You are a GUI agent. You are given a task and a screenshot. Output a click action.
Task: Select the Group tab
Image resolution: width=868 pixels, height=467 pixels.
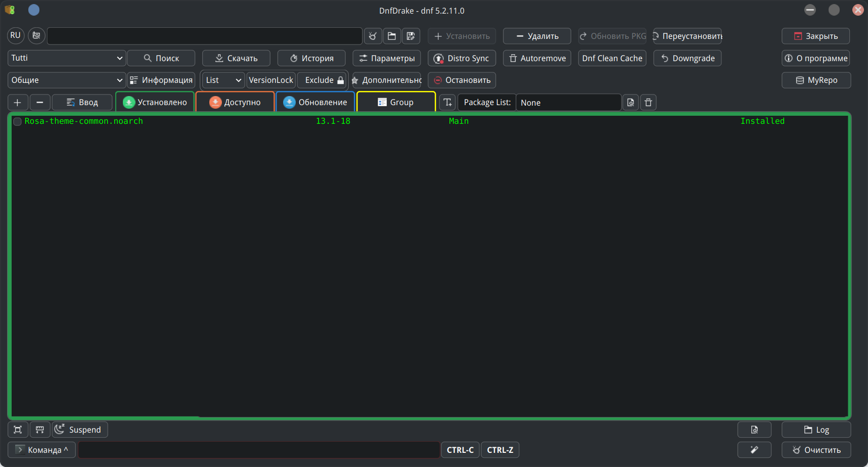point(396,102)
